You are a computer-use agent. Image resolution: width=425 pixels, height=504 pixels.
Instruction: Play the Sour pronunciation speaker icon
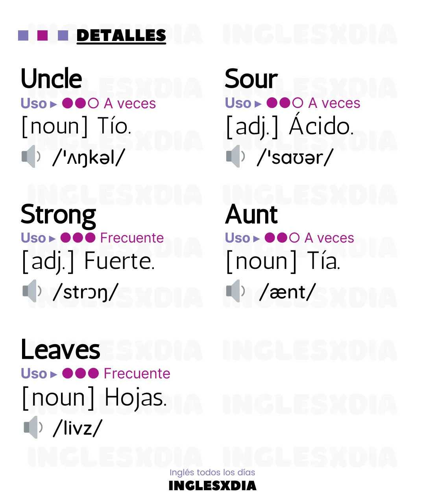pos(236,156)
